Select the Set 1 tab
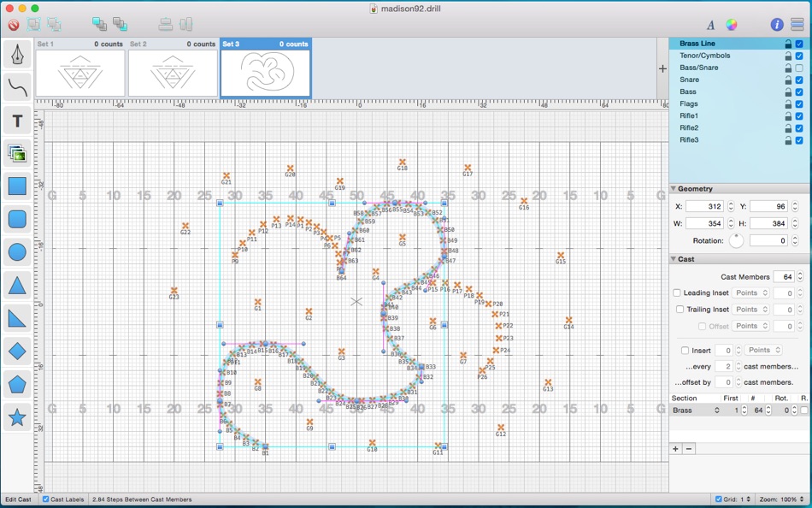The width and height of the screenshot is (812, 508). coord(80,68)
